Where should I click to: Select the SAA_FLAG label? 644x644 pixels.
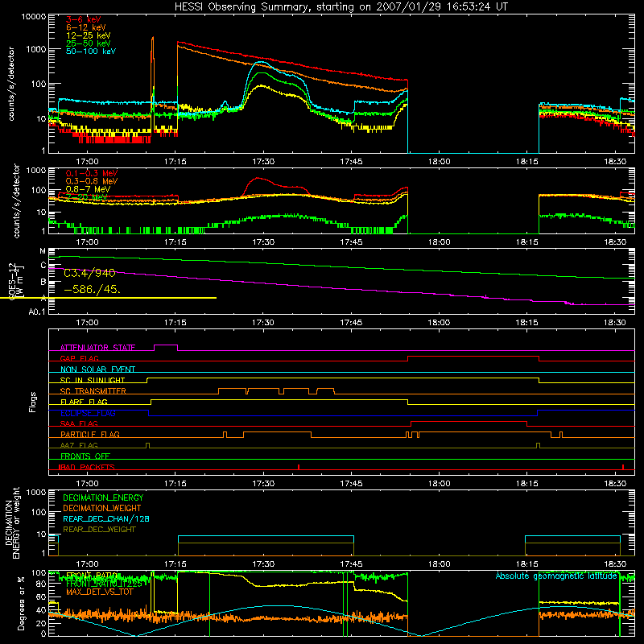pyautogui.click(x=79, y=423)
